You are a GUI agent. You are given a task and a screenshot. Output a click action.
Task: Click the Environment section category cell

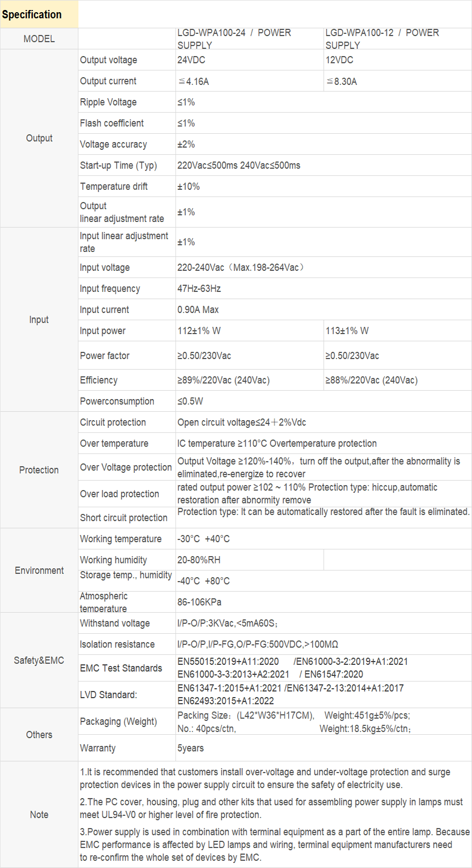39,571
